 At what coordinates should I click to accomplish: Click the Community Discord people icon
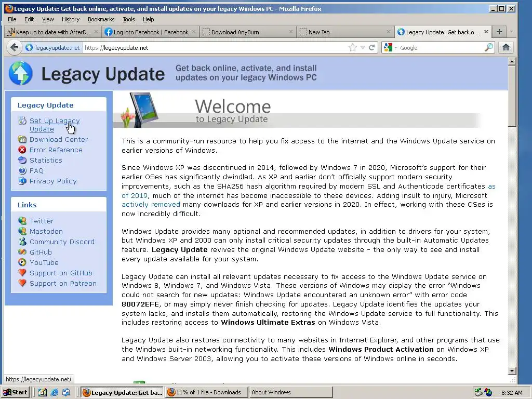point(22,242)
